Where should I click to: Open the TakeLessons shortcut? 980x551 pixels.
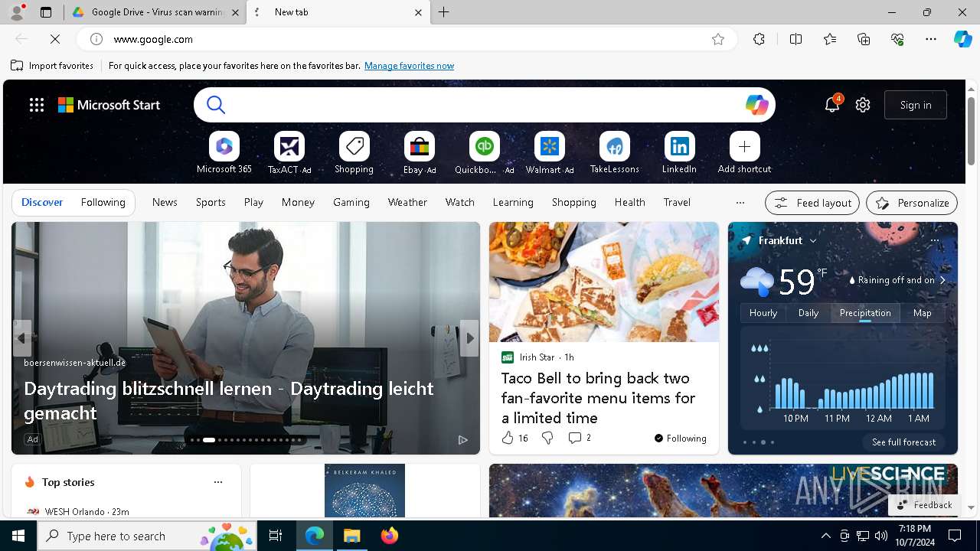coord(614,153)
